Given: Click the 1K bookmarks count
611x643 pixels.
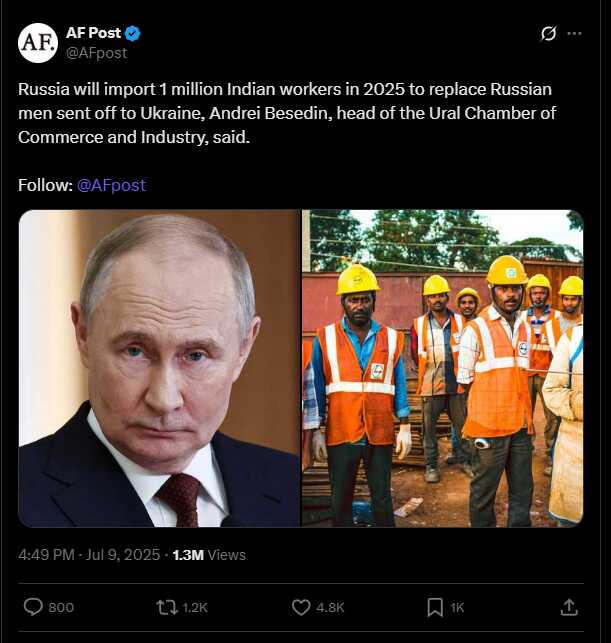Looking at the screenshot, I should click(x=457, y=607).
